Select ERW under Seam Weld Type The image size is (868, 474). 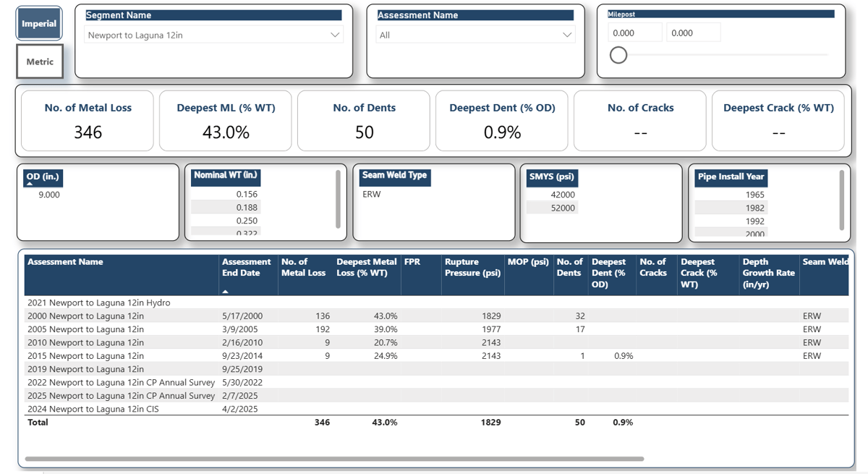coord(372,195)
